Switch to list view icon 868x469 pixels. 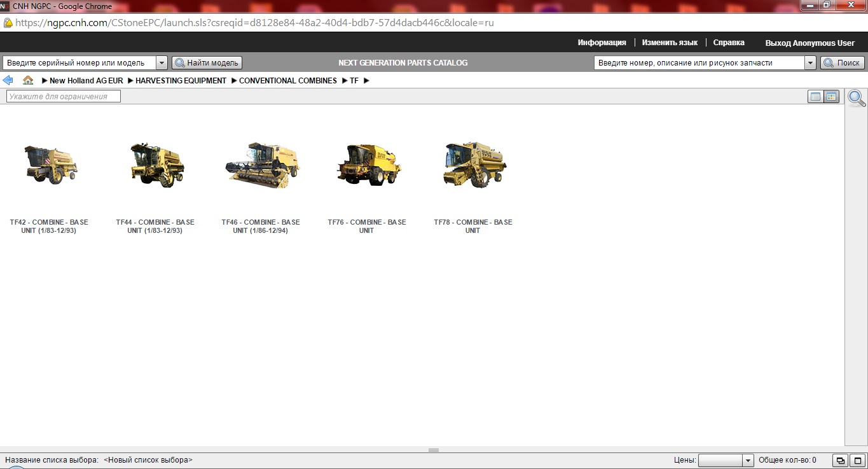pos(815,97)
